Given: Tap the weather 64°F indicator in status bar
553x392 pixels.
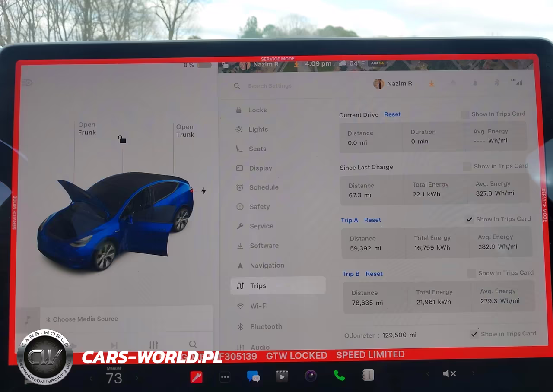Looking at the screenshot, I should point(352,64).
